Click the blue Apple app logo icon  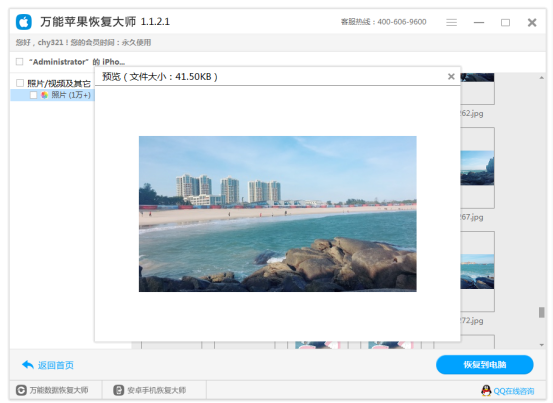pos(24,22)
